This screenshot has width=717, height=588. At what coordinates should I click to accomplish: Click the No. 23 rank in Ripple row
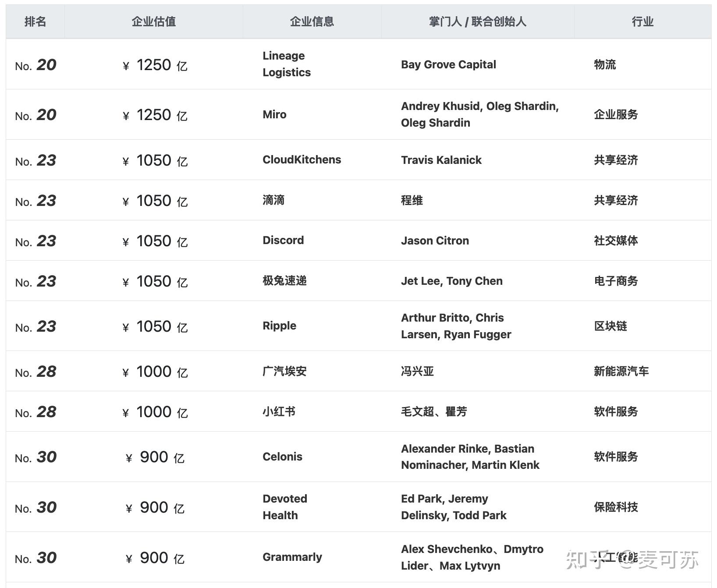pyautogui.click(x=35, y=326)
